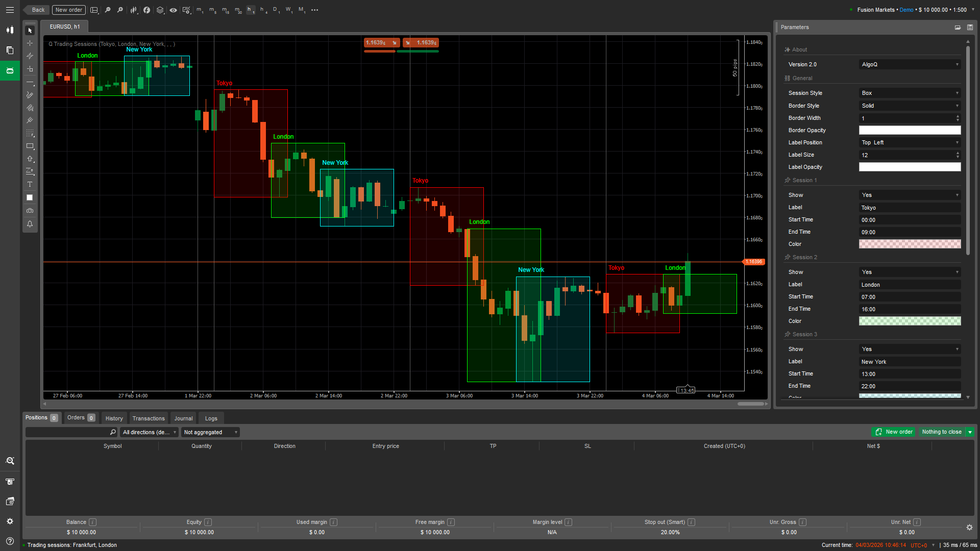Toggle object visibility with the eye icon
Viewport: 980px width, 551px height.
(174, 10)
